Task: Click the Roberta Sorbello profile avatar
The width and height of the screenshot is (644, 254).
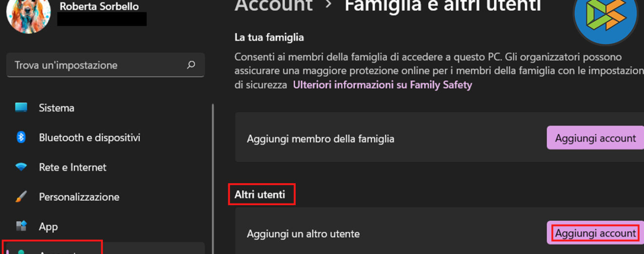Action: 28,15
